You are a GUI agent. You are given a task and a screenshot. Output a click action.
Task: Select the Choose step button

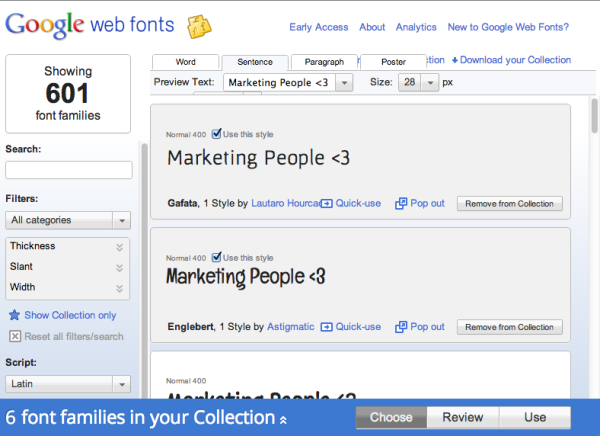(391, 417)
